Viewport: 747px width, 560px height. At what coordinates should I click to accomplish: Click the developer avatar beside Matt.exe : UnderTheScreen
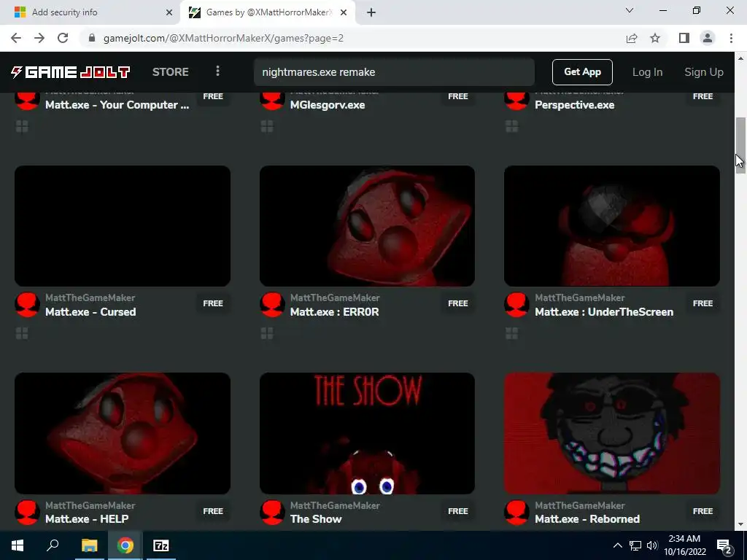pos(516,305)
